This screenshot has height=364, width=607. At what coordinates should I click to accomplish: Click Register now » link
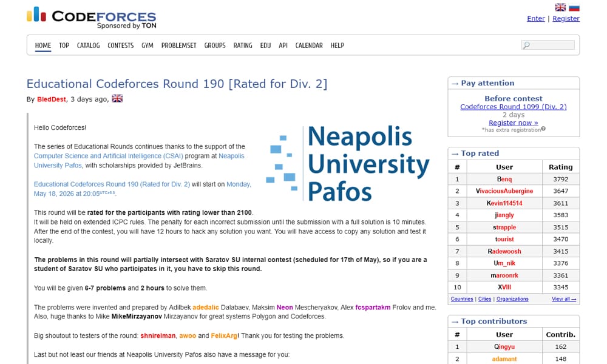(x=514, y=123)
